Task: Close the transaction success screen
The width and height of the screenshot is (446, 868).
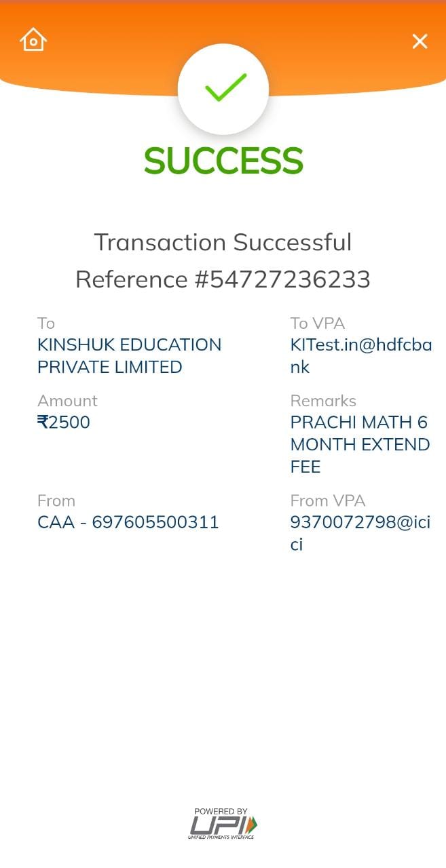Action: pyautogui.click(x=420, y=41)
